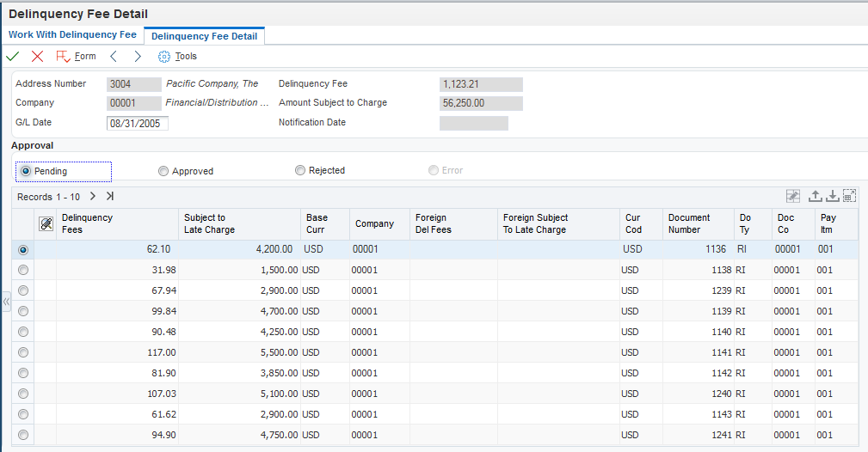Click the import grid data download icon
868x452 pixels.
coord(832,196)
